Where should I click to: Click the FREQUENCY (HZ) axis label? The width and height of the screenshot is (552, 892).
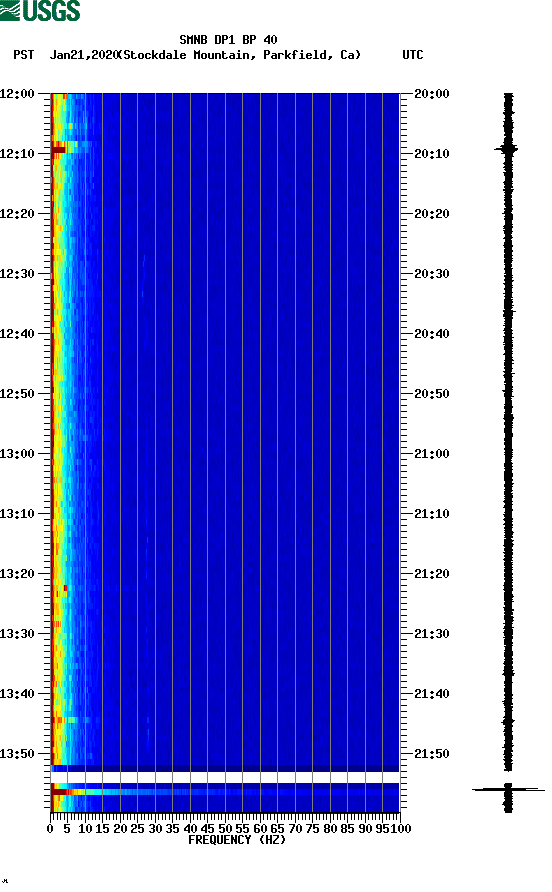(237, 840)
